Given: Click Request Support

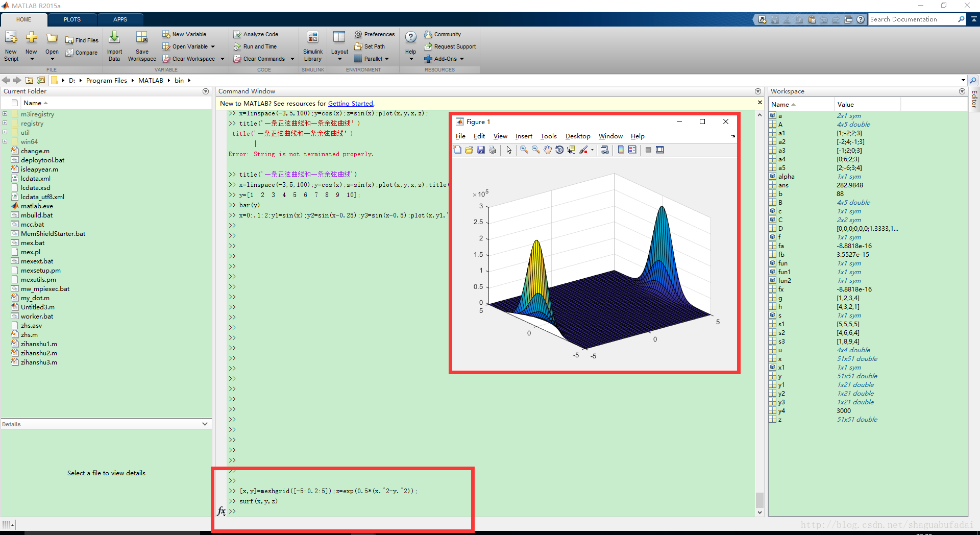Looking at the screenshot, I should (x=450, y=46).
